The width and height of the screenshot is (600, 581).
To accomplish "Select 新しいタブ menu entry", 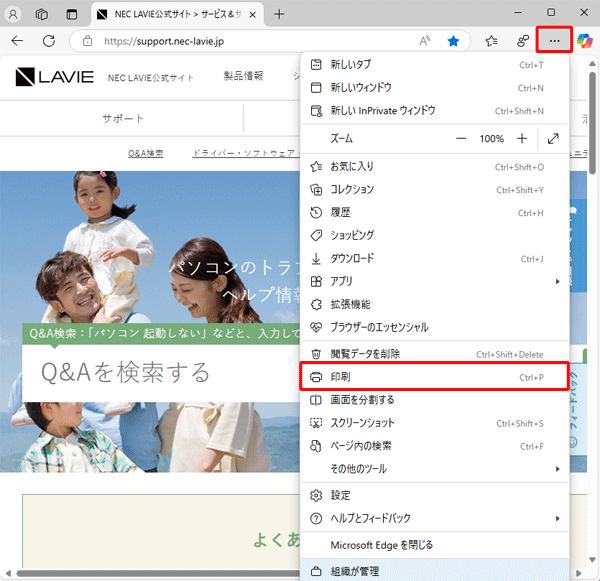I will click(435, 65).
